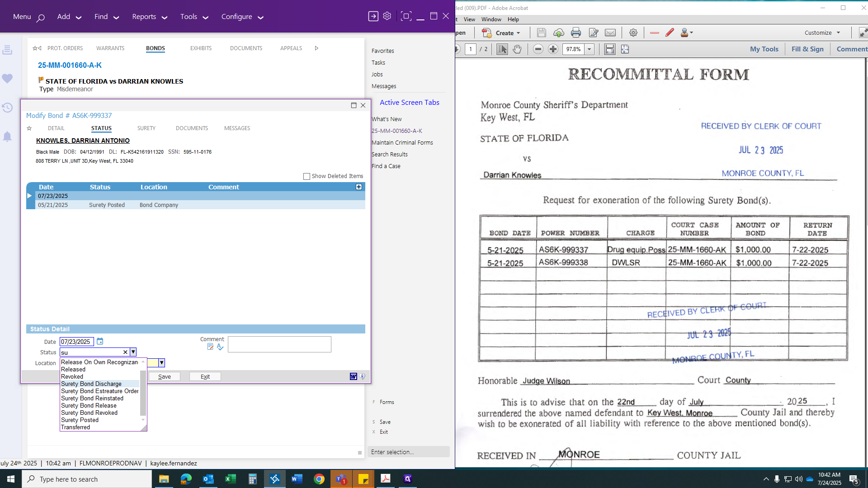Open the calendar picker next to Date
The height and width of the screenshot is (488, 868).
[x=100, y=341]
